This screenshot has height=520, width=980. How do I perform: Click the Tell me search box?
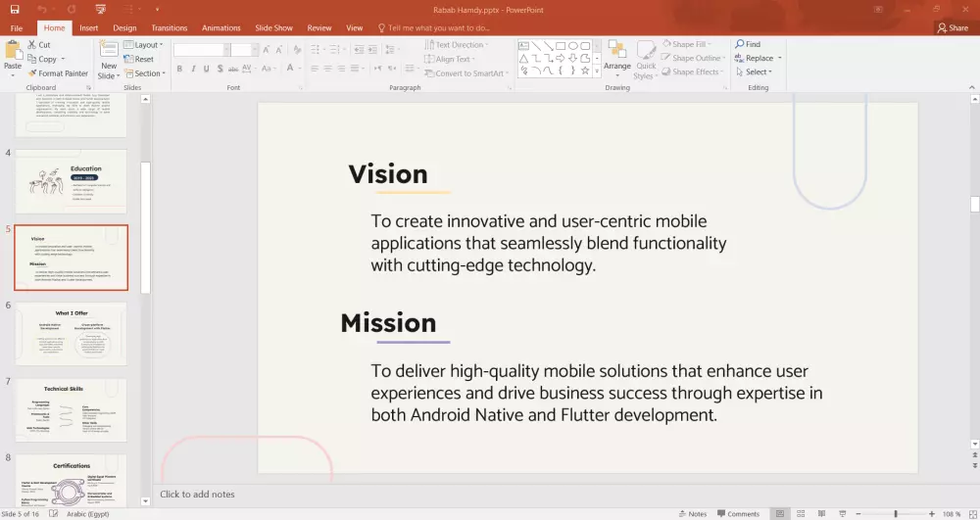point(434,28)
